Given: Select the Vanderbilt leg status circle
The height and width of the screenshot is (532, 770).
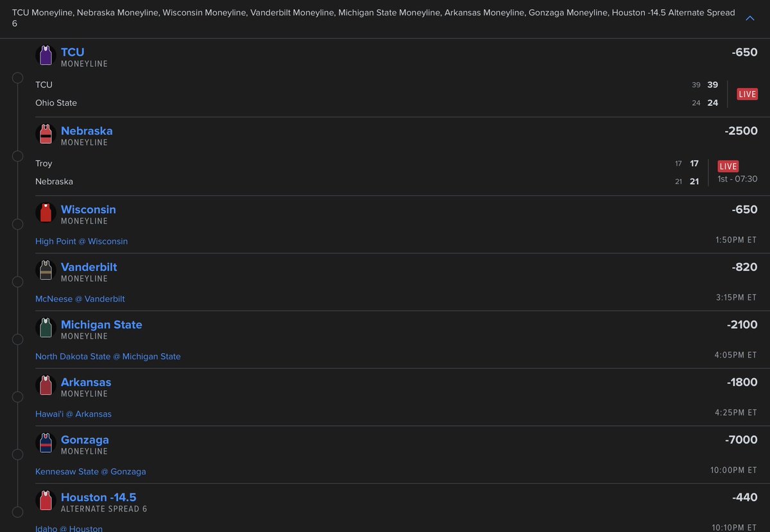Looking at the screenshot, I should click(18, 282).
